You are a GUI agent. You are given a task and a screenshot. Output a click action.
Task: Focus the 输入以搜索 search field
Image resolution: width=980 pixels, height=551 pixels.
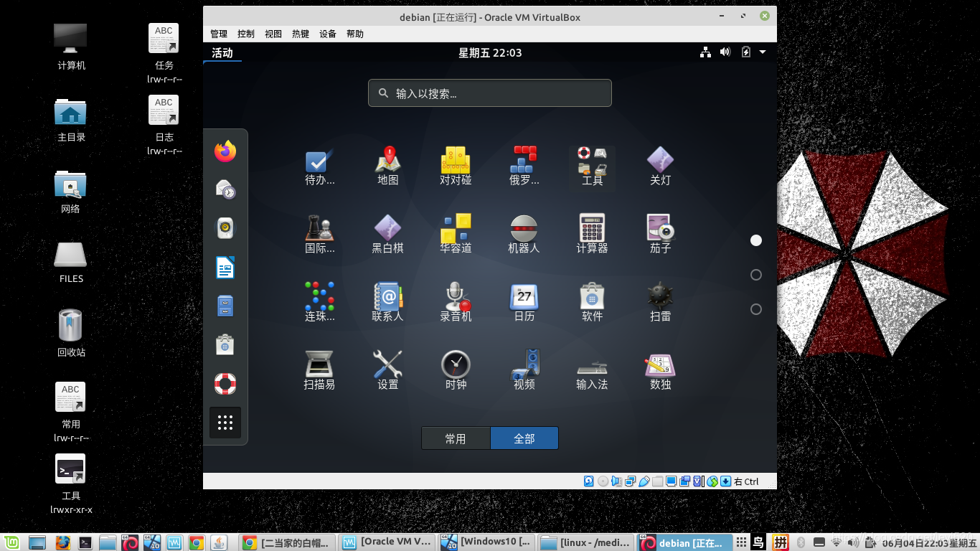(490, 93)
